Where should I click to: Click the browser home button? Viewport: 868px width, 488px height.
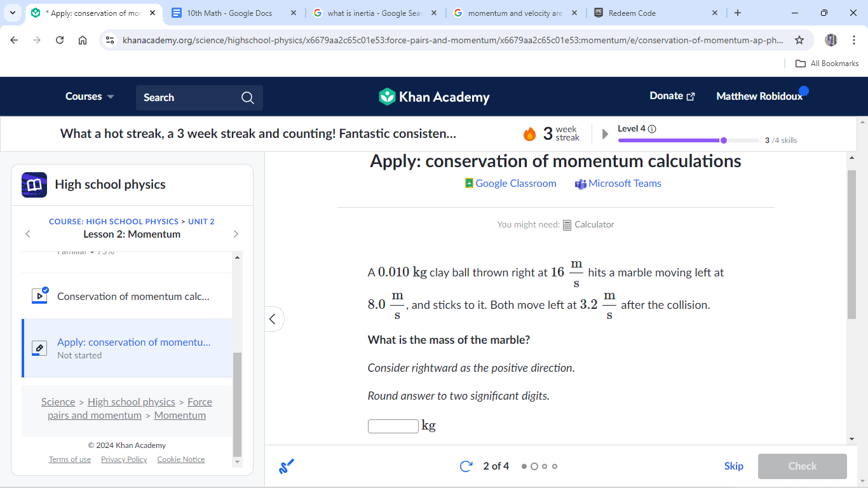pyautogui.click(x=83, y=40)
